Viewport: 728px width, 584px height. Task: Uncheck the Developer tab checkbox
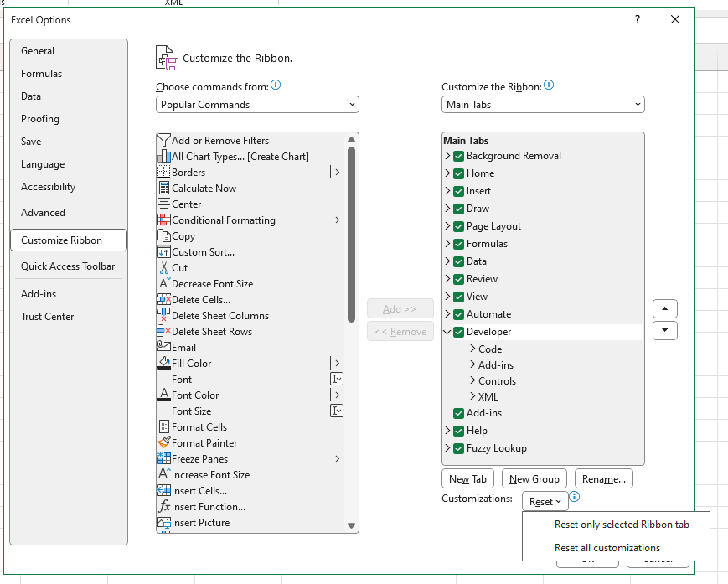pyautogui.click(x=458, y=331)
